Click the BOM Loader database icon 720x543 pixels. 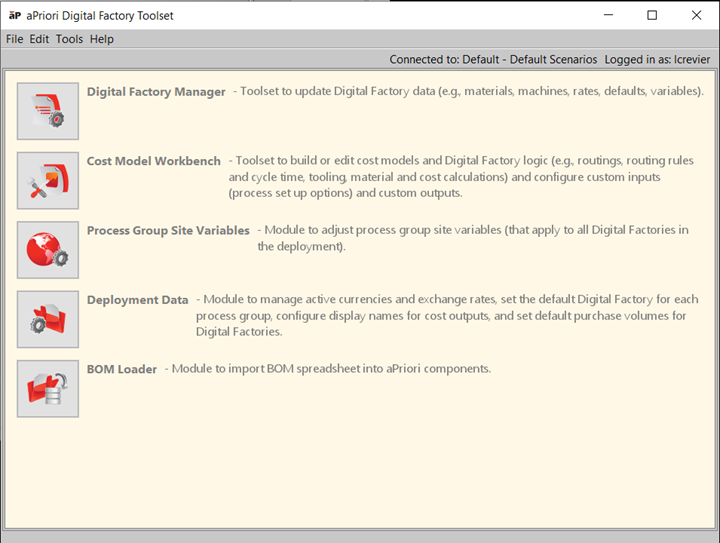click(48, 388)
